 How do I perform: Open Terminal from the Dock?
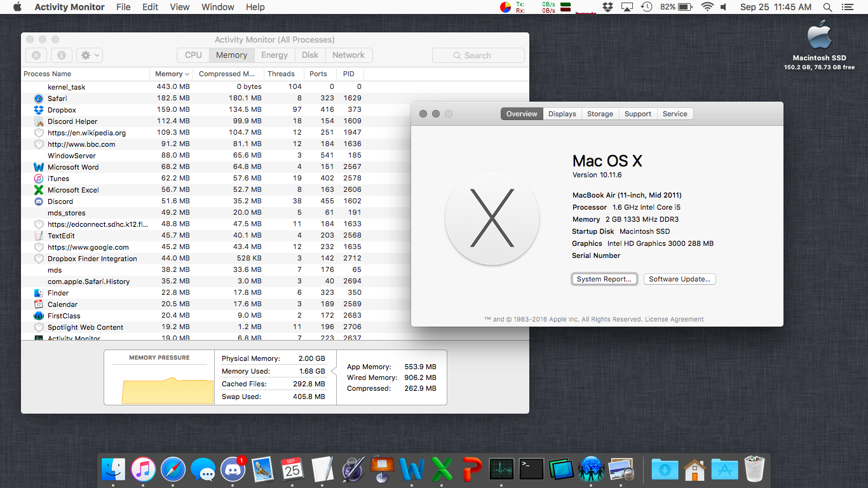tap(531, 470)
